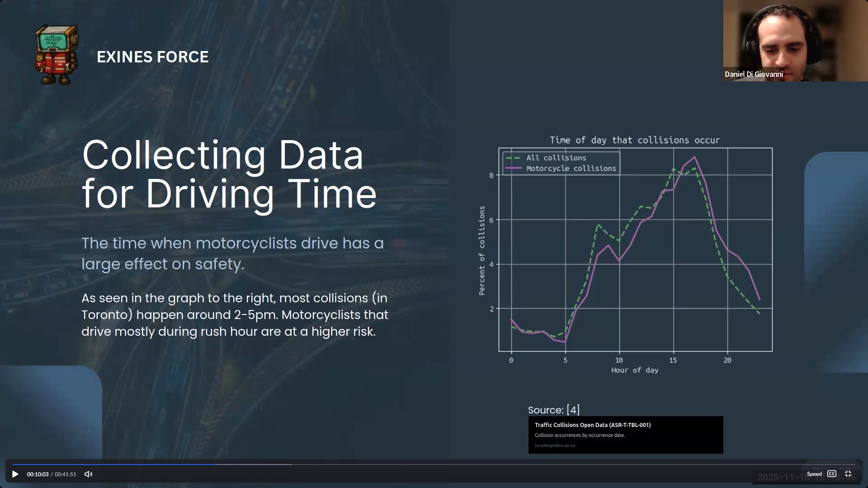Mute the video volume speaker icon
868x488 pixels.
pos(88,474)
